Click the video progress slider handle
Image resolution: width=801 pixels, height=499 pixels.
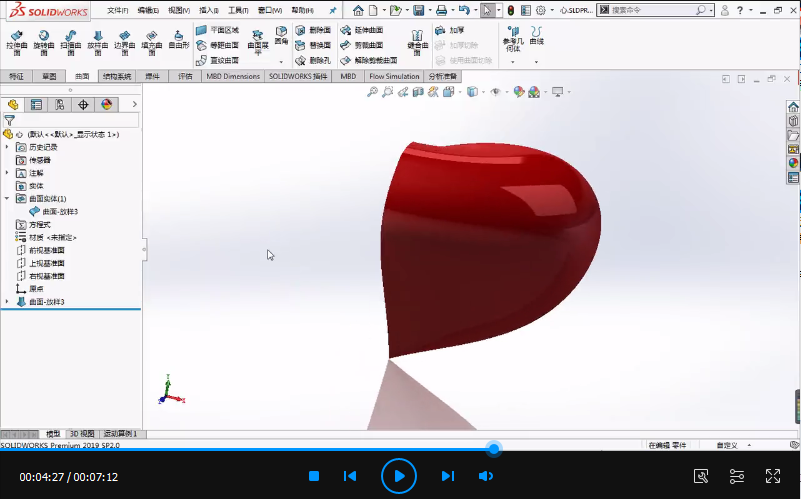(x=493, y=449)
